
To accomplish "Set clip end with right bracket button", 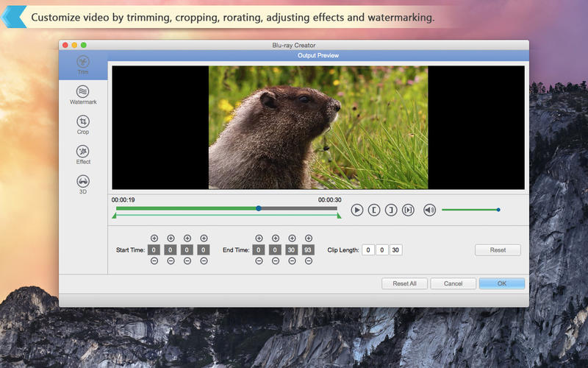I will pyautogui.click(x=391, y=210).
